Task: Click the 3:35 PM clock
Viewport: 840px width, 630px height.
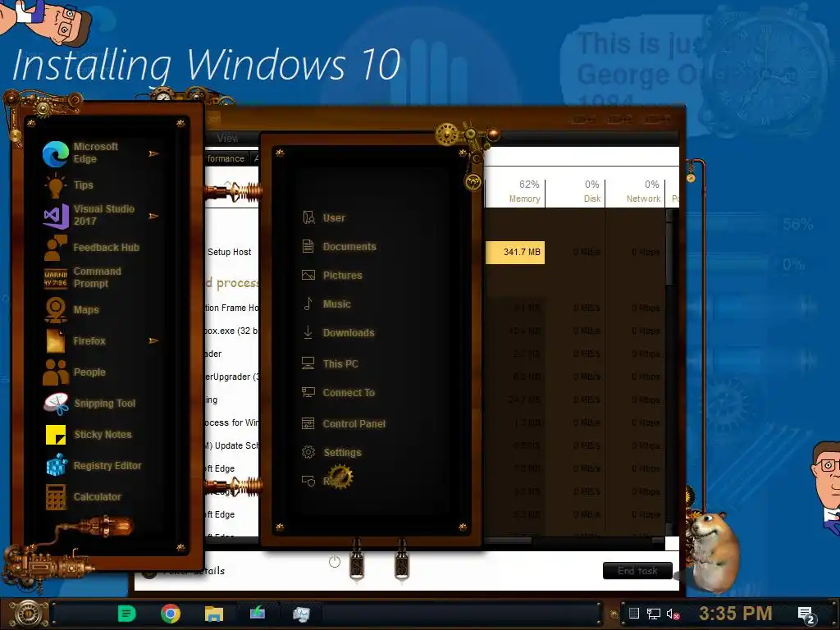Action: pos(736,614)
